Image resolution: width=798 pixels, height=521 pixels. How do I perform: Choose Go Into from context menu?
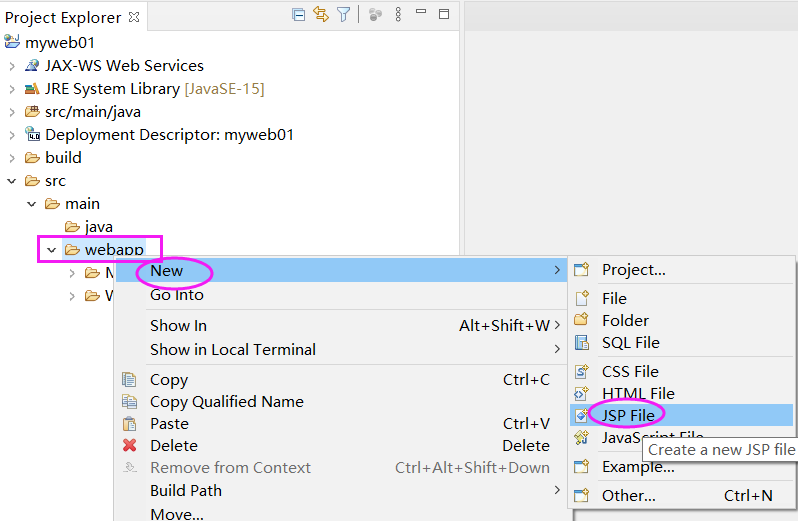point(340,295)
